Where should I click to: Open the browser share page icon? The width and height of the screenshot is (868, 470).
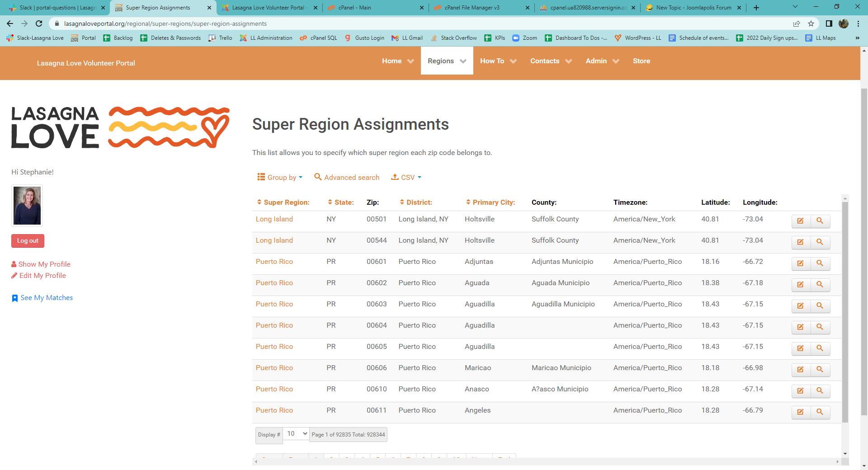pyautogui.click(x=797, y=23)
